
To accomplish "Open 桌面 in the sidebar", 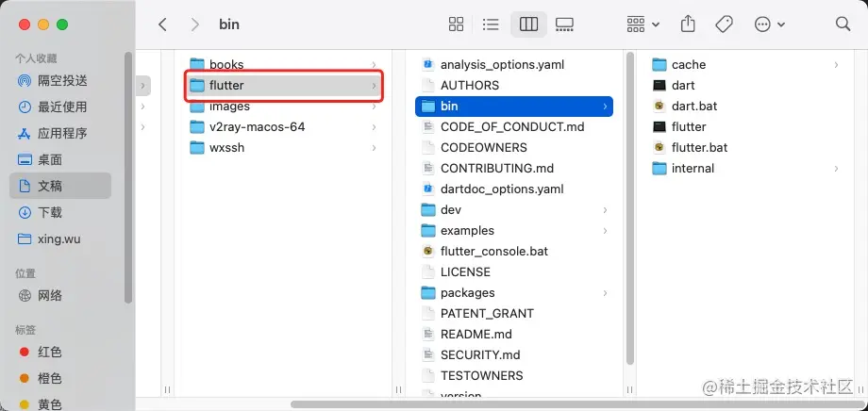I will point(60,160).
